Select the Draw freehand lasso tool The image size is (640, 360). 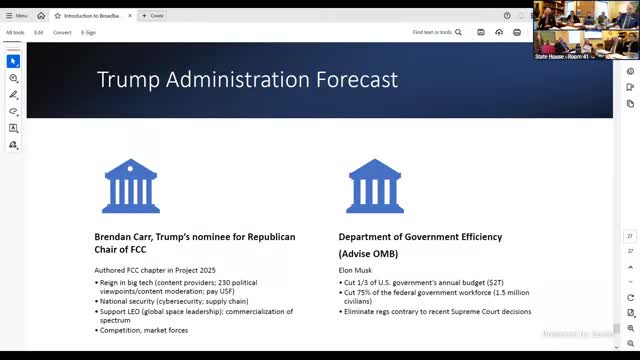coord(13,111)
